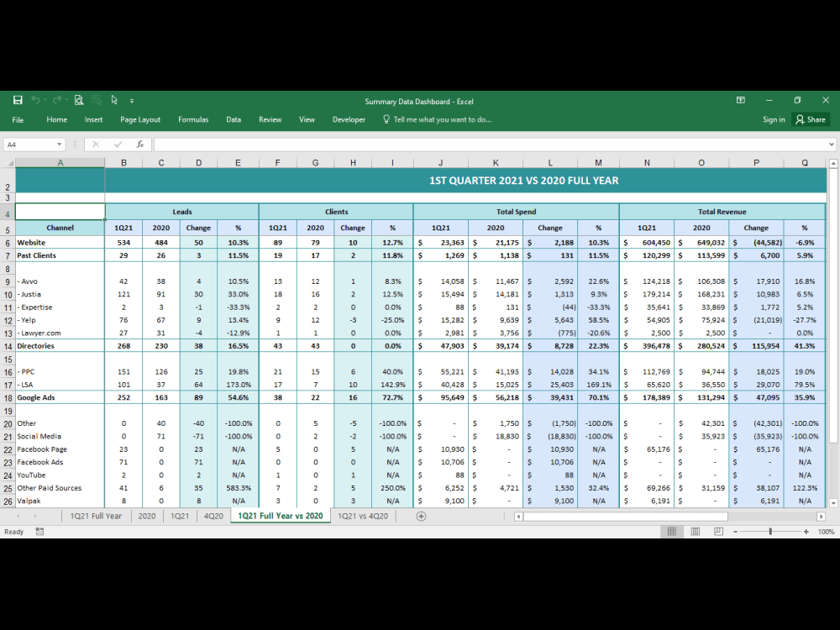Select the 2020 worksheet tab
The height and width of the screenshot is (630, 840).
pyautogui.click(x=147, y=516)
